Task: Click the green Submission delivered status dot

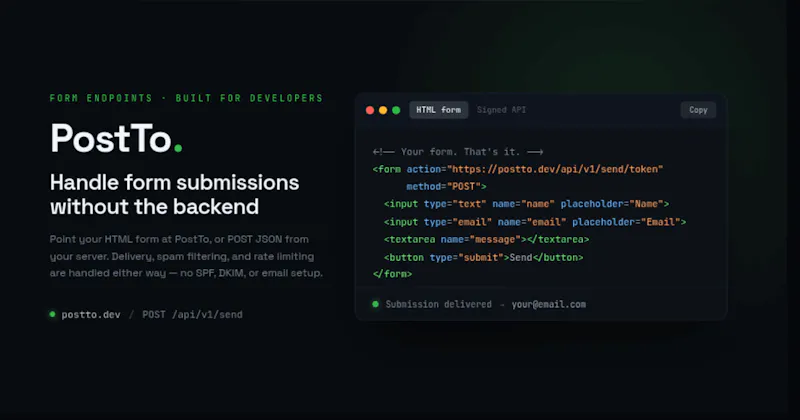Action: pos(376,304)
